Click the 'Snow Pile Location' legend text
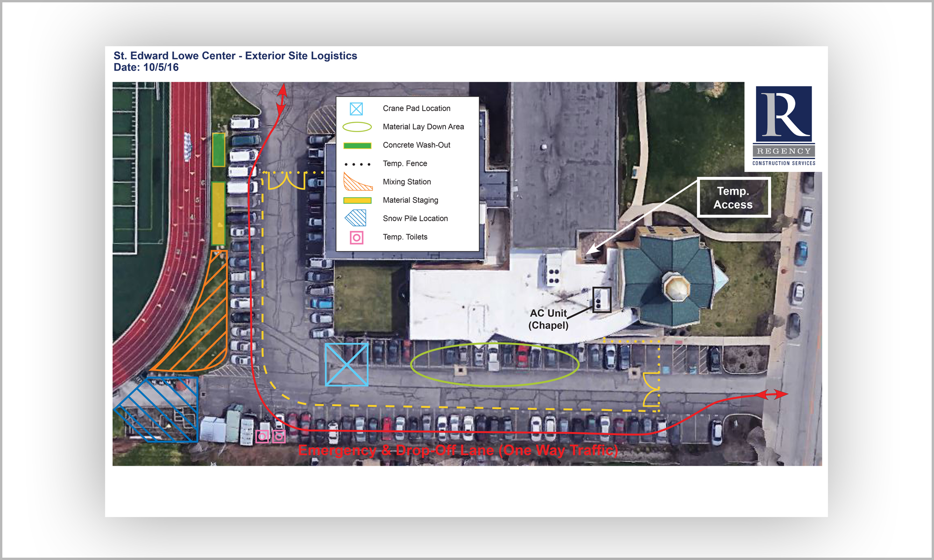The height and width of the screenshot is (560, 934). point(415,218)
